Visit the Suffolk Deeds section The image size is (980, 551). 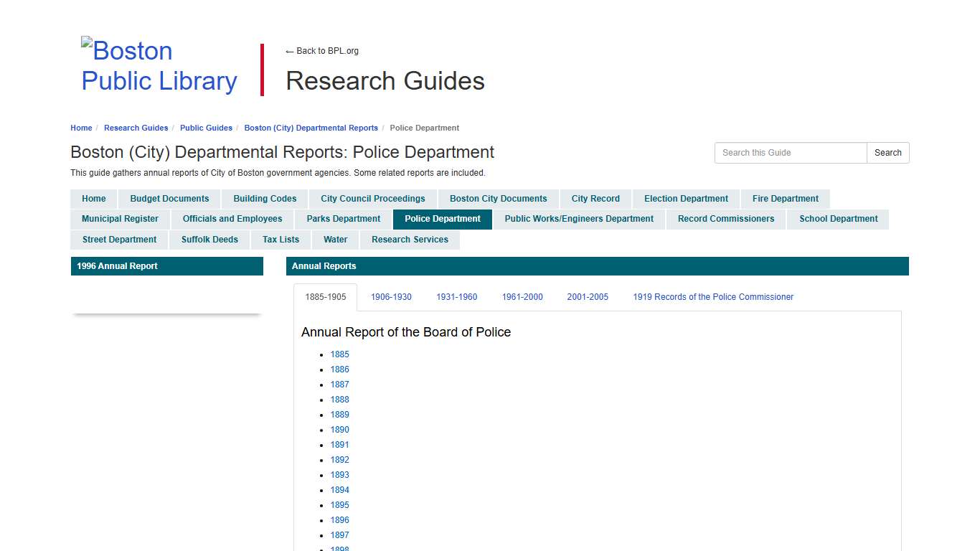pyautogui.click(x=209, y=240)
